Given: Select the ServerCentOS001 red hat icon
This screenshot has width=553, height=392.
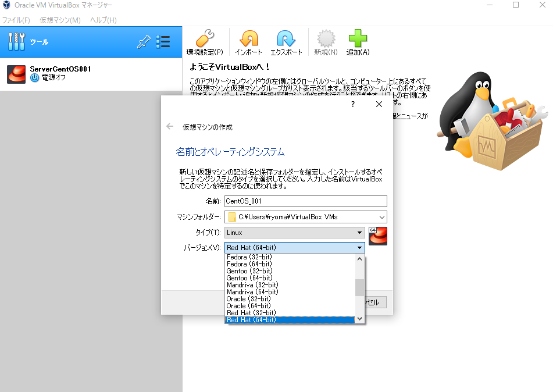Looking at the screenshot, I should point(16,74).
